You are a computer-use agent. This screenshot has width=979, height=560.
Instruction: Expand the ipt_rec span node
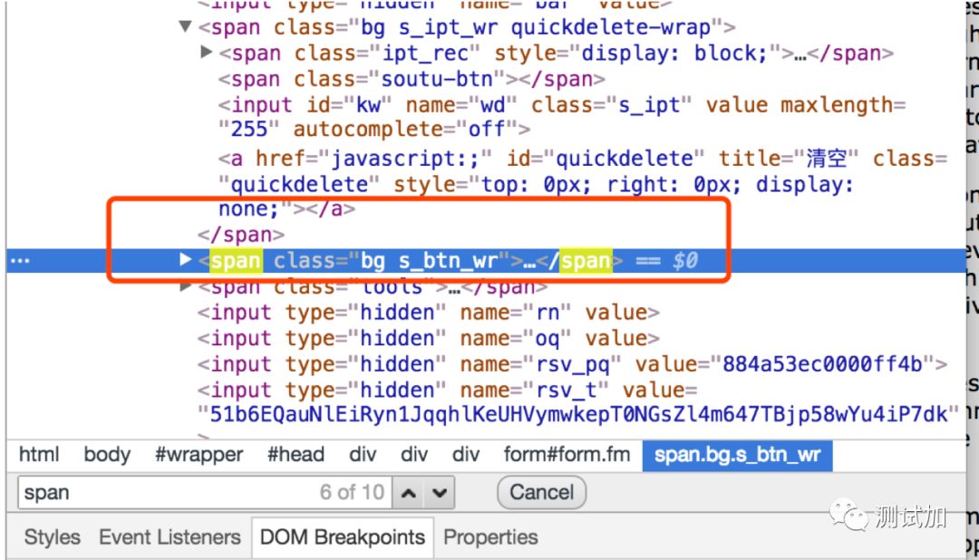tap(207, 53)
